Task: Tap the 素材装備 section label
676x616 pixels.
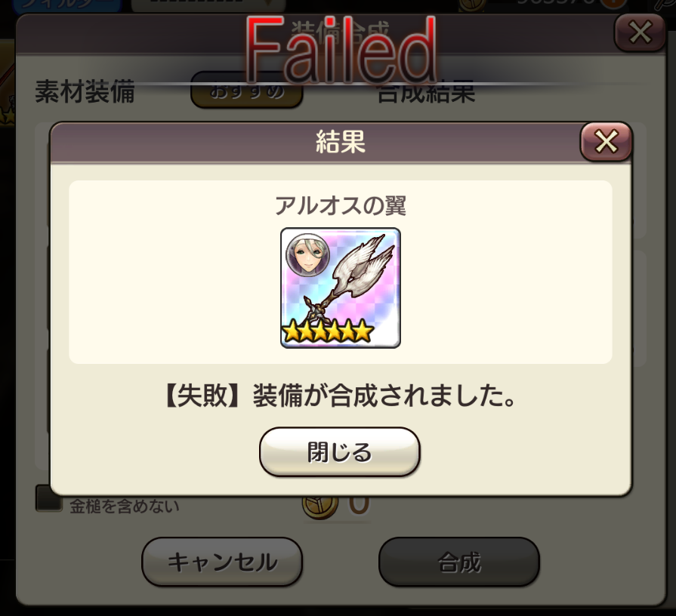Action: (85, 92)
